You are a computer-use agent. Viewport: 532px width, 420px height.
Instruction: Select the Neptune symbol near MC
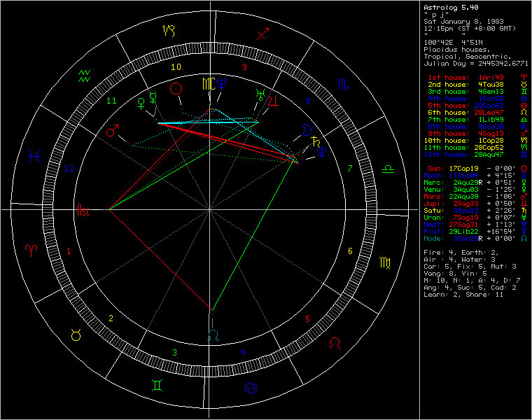[222, 84]
